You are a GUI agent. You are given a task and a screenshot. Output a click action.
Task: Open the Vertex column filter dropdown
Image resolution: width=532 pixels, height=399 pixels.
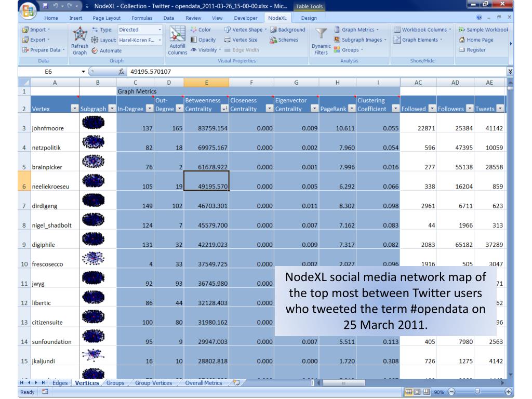click(x=75, y=109)
